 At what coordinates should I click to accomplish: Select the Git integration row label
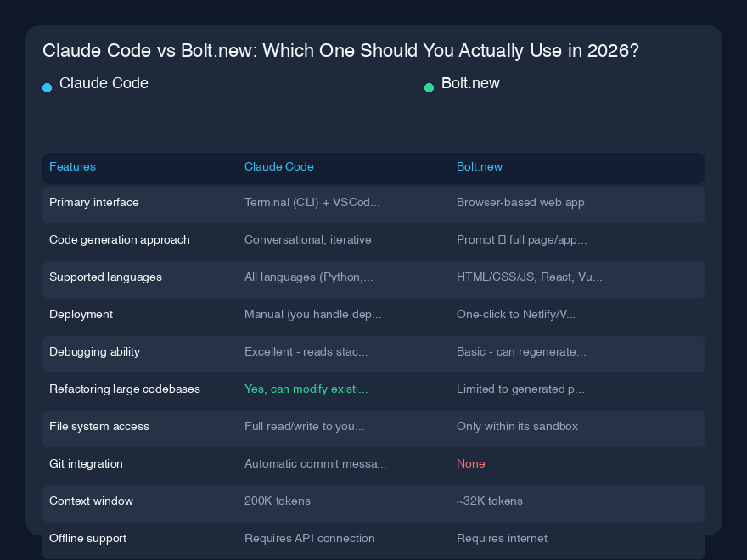point(87,464)
